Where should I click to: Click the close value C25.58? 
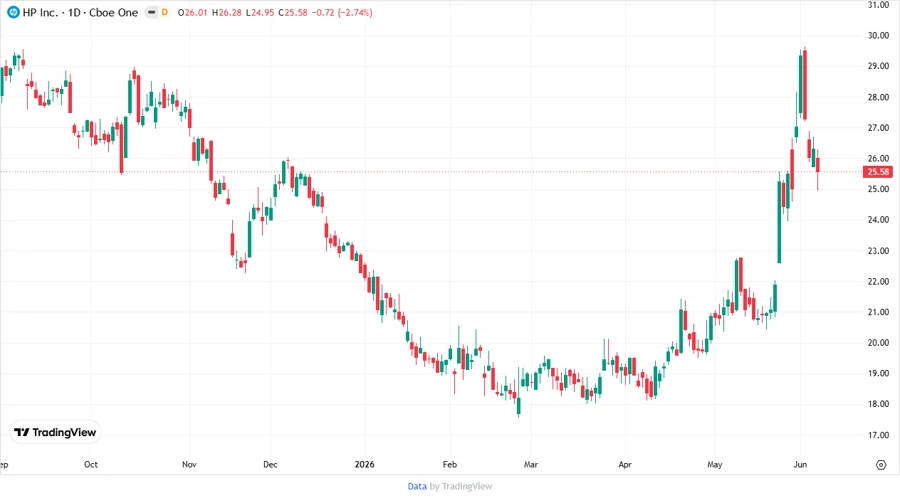coord(293,13)
